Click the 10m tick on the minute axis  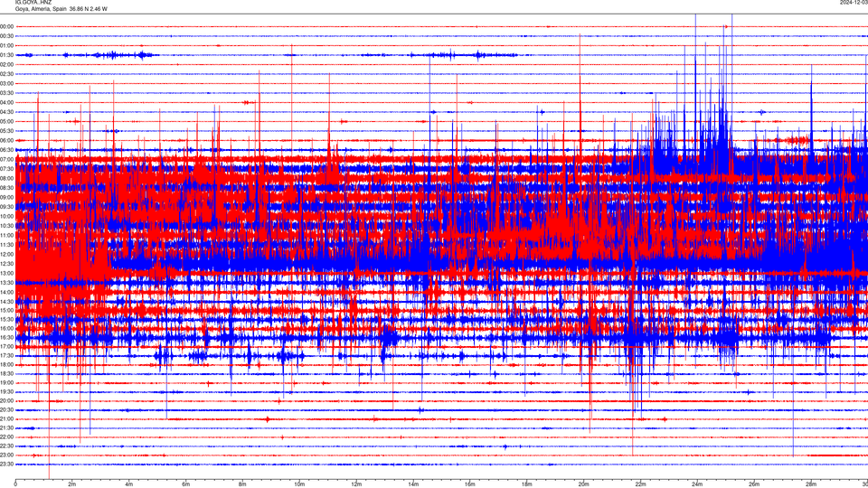pyautogui.click(x=299, y=484)
